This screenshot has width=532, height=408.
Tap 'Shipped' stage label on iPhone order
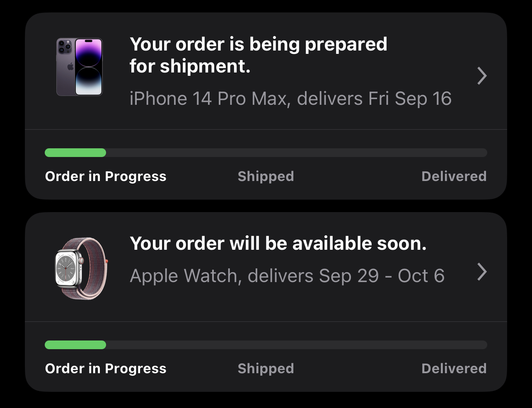click(x=266, y=176)
